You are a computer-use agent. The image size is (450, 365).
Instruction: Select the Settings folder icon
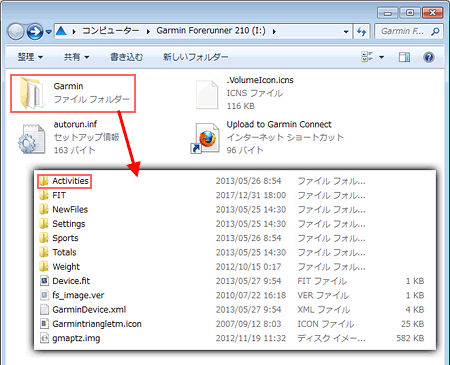[x=44, y=224]
